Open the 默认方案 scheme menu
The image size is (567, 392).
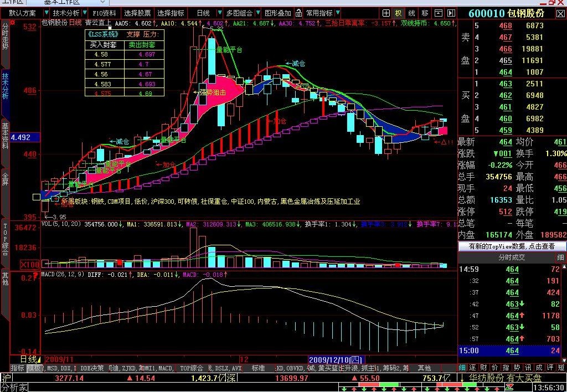pyautogui.click(x=22, y=13)
